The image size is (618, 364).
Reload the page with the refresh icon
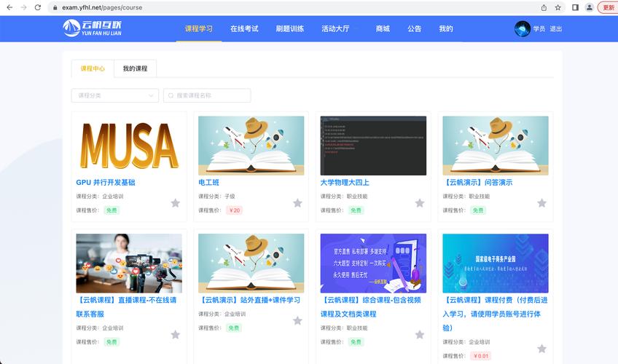click(38, 7)
